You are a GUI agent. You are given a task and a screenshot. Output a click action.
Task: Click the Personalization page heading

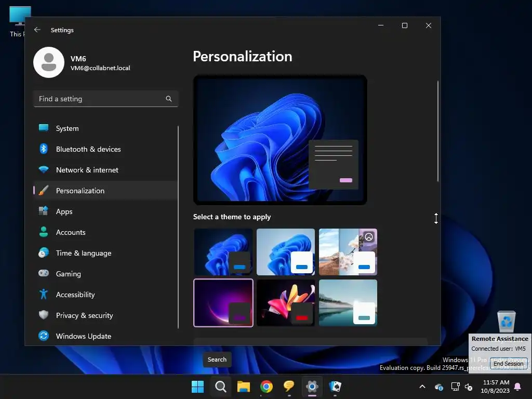tap(243, 56)
